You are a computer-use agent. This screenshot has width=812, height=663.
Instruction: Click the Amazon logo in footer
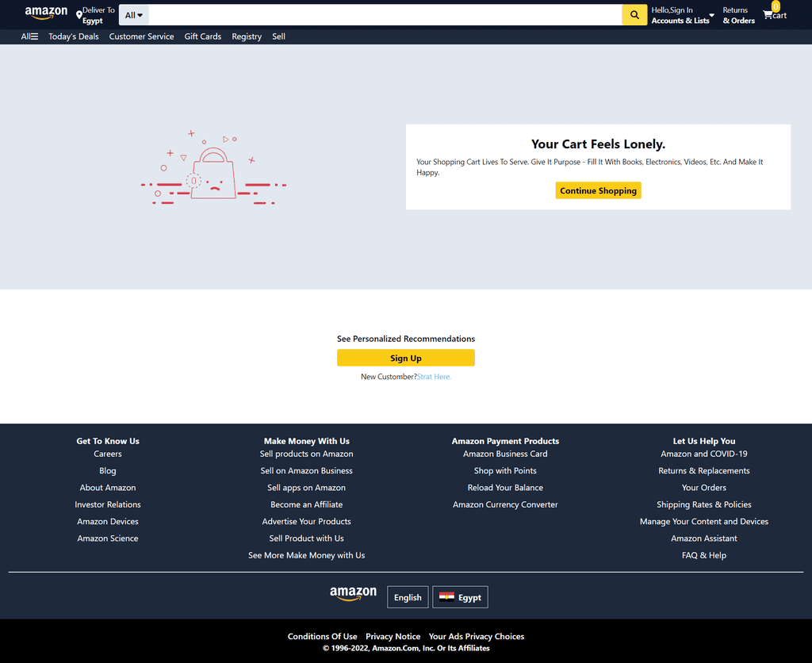[x=353, y=593]
